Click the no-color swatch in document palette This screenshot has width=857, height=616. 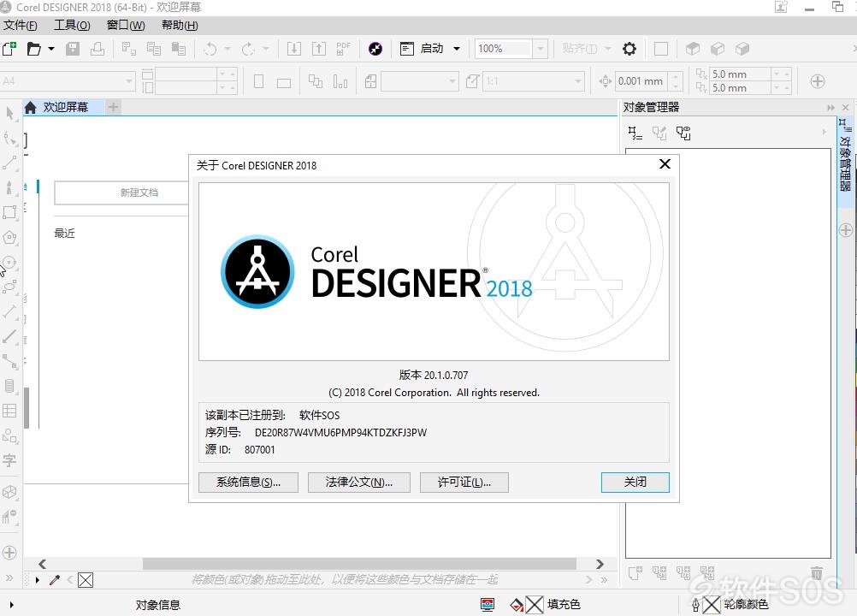point(86,580)
